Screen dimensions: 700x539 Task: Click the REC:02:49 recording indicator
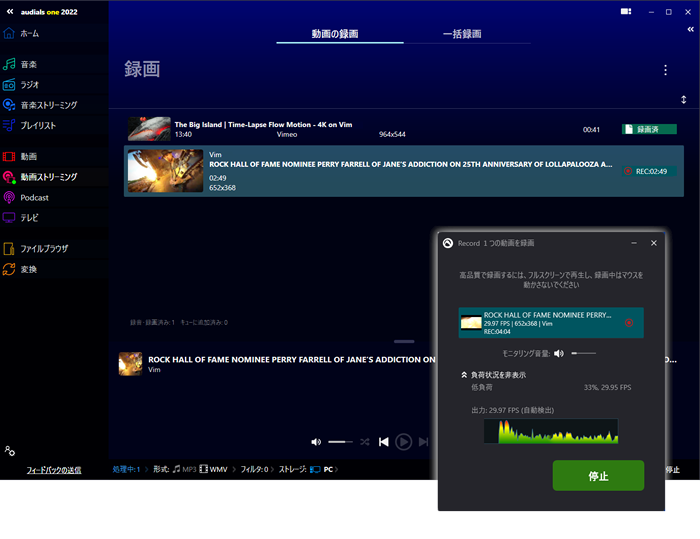(650, 171)
